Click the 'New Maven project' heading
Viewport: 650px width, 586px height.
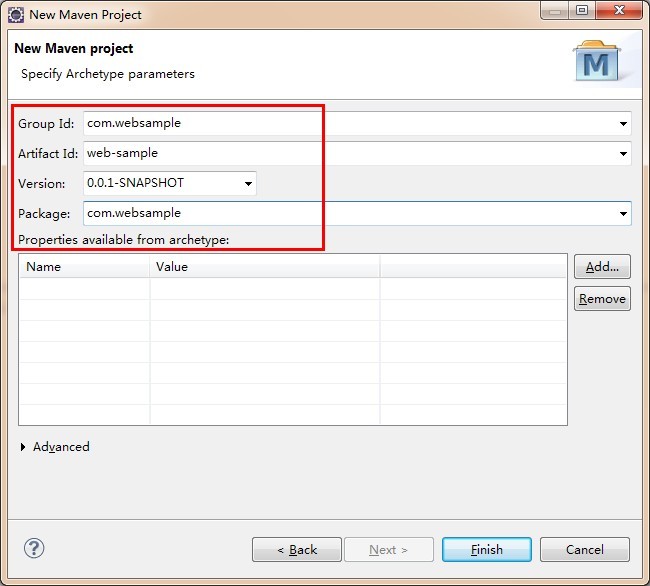pyautogui.click(x=74, y=48)
